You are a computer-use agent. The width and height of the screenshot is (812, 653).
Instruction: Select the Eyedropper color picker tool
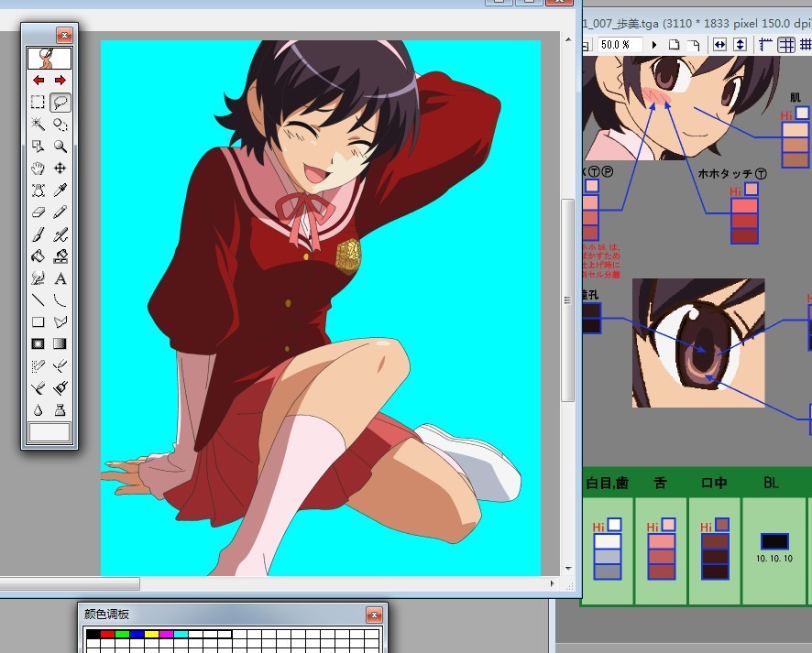tap(60, 190)
